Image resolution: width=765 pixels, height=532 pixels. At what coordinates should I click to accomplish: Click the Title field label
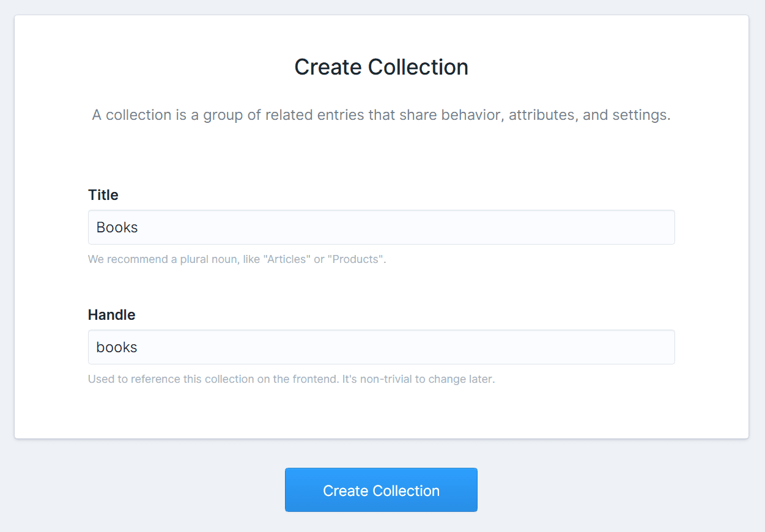pyautogui.click(x=103, y=195)
